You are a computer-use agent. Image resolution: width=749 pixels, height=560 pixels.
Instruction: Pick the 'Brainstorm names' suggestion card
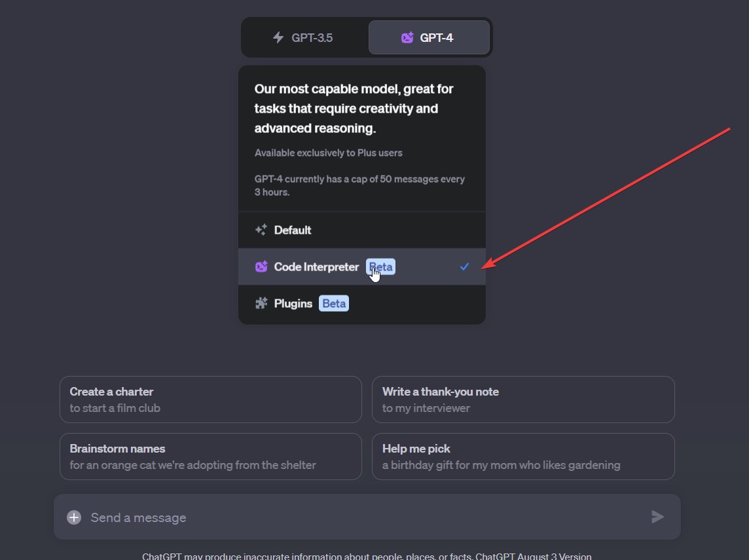tap(211, 457)
